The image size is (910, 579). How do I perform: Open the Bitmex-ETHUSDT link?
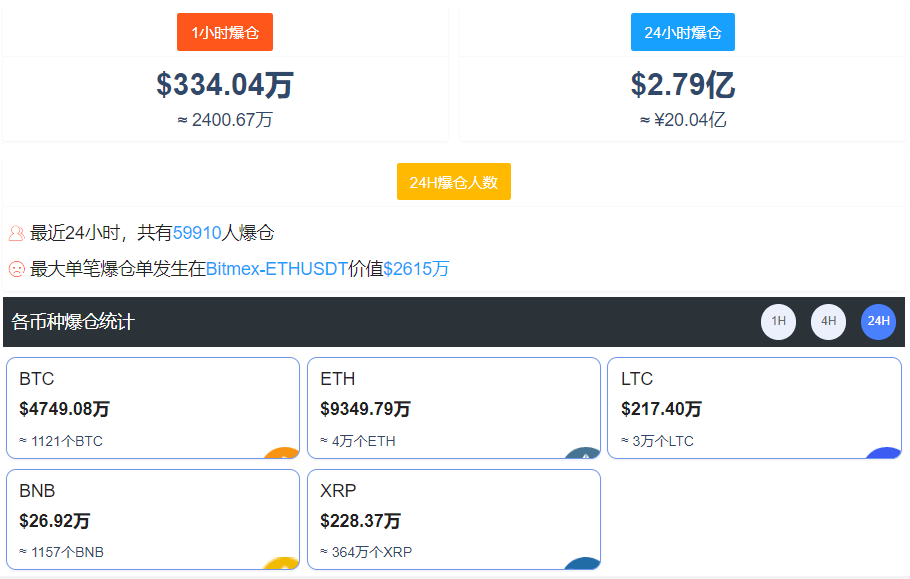click(277, 269)
